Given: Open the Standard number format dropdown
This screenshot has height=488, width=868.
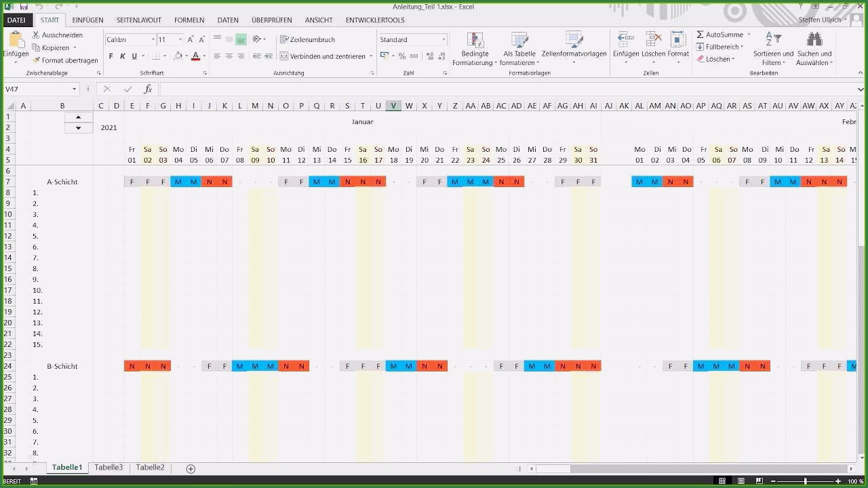Looking at the screenshot, I should 443,39.
